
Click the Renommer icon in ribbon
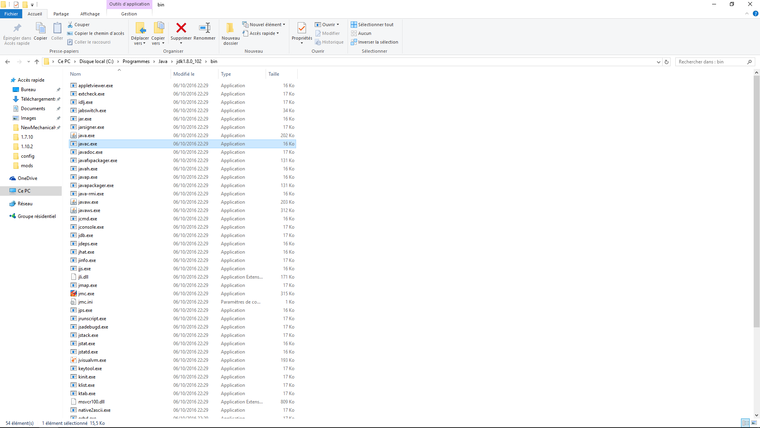tap(204, 31)
